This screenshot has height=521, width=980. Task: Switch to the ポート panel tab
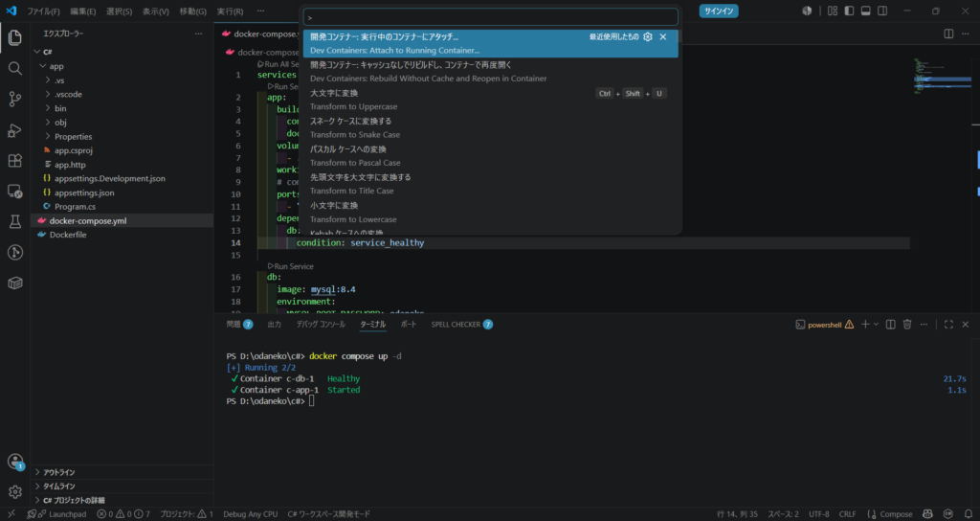pyautogui.click(x=408, y=324)
